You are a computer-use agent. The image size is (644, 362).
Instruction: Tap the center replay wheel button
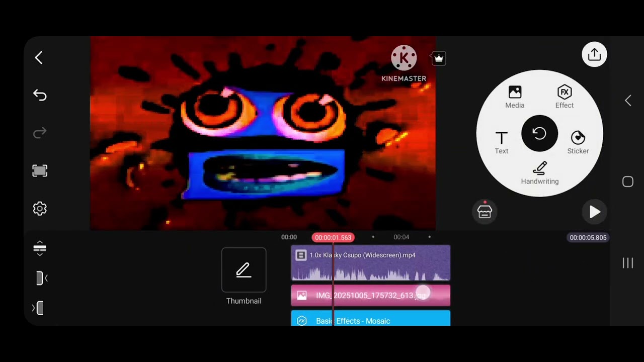539,133
